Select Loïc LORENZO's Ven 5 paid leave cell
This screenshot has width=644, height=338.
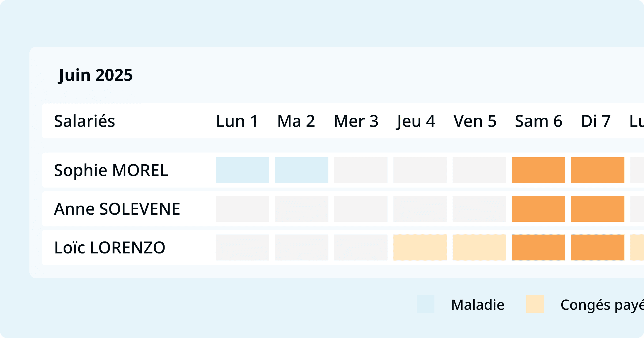coord(479,247)
